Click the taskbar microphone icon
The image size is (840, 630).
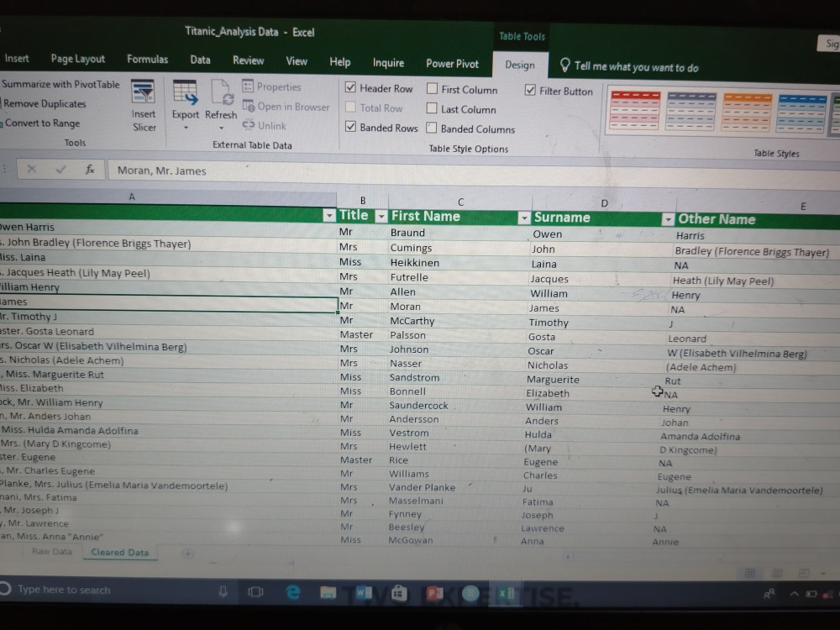click(223, 591)
